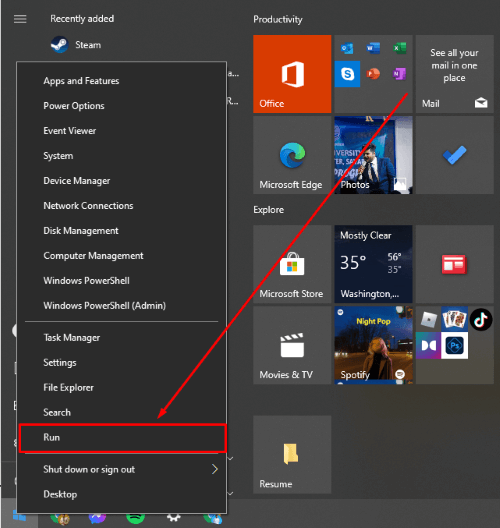500x528 pixels.
Task: Click the Explore group heading
Action: click(268, 210)
